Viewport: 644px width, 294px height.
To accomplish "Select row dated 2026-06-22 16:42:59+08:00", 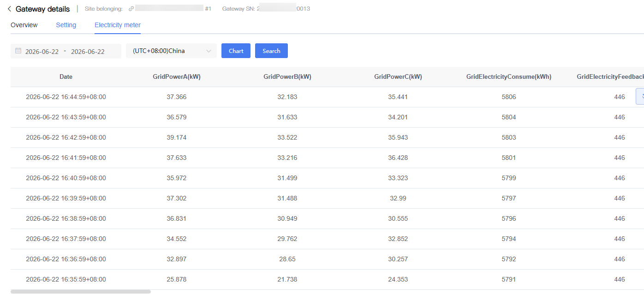I will coord(327,138).
